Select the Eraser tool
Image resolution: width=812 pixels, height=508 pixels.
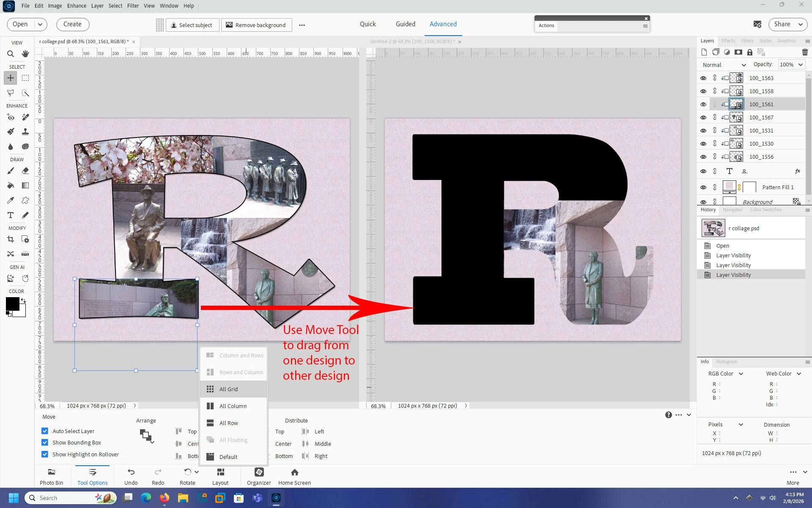pos(25,171)
